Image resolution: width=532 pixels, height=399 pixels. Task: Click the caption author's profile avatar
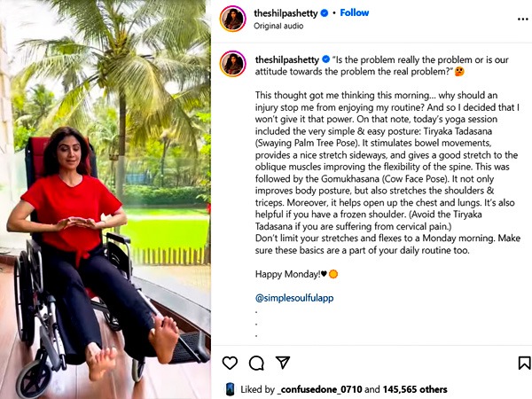232,64
